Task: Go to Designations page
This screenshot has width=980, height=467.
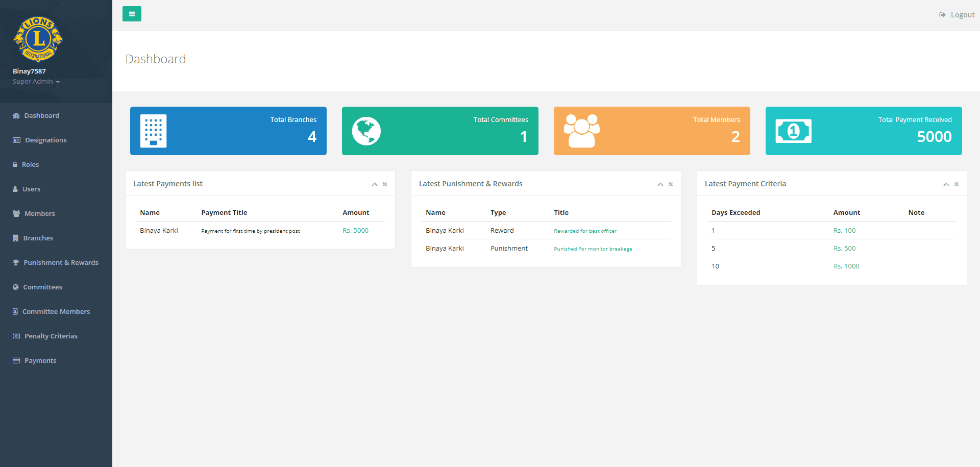Action: (x=56, y=140)
